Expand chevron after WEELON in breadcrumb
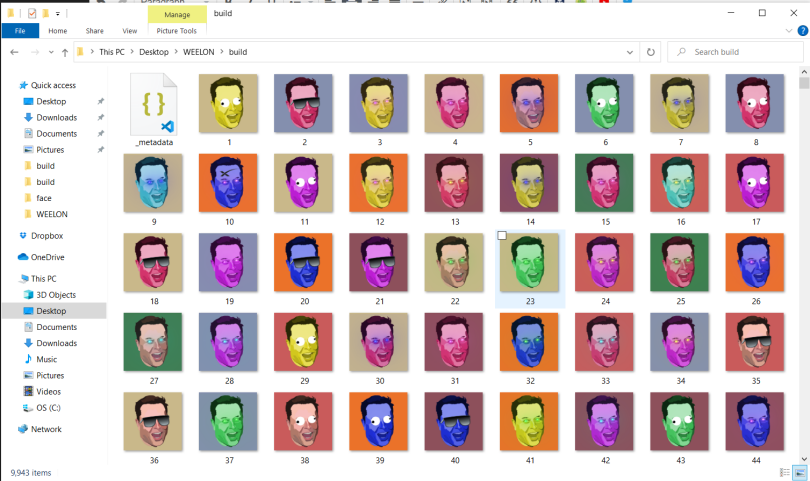 point(222,52)
